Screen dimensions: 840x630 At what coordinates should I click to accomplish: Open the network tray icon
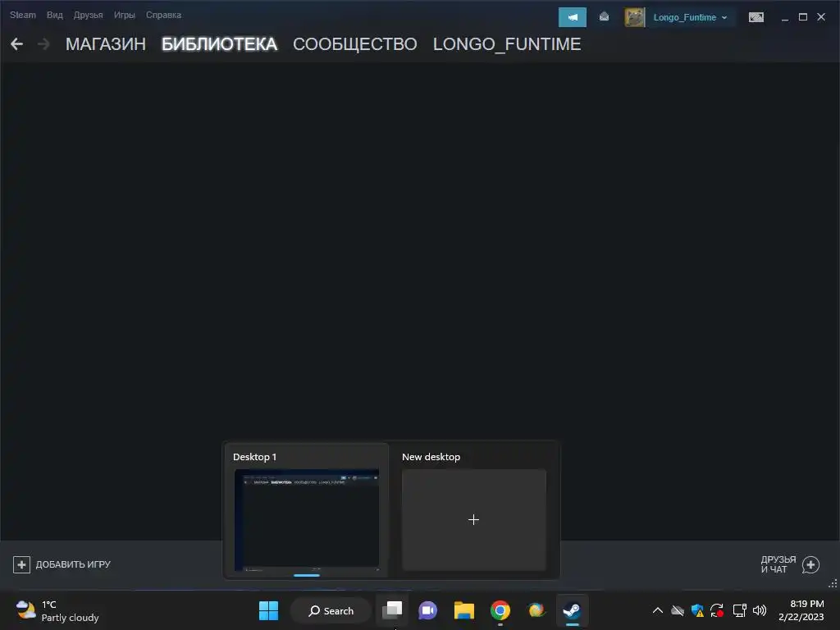(x=739, y=610)
